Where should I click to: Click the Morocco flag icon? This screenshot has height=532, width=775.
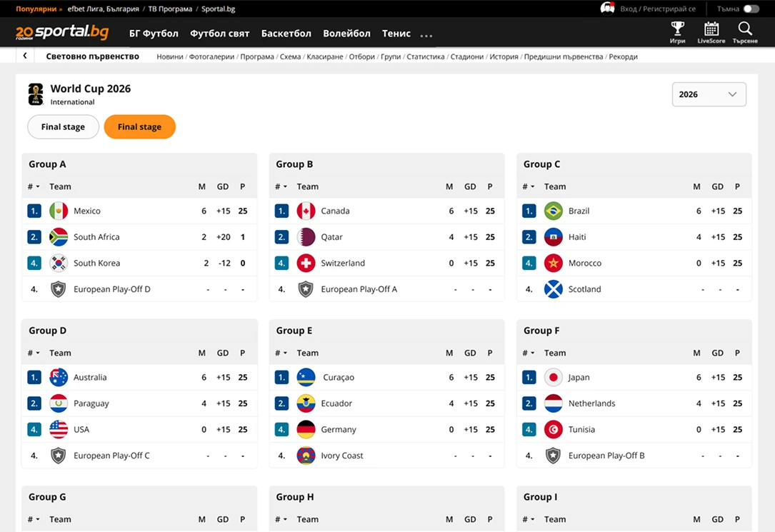[554, 264]
